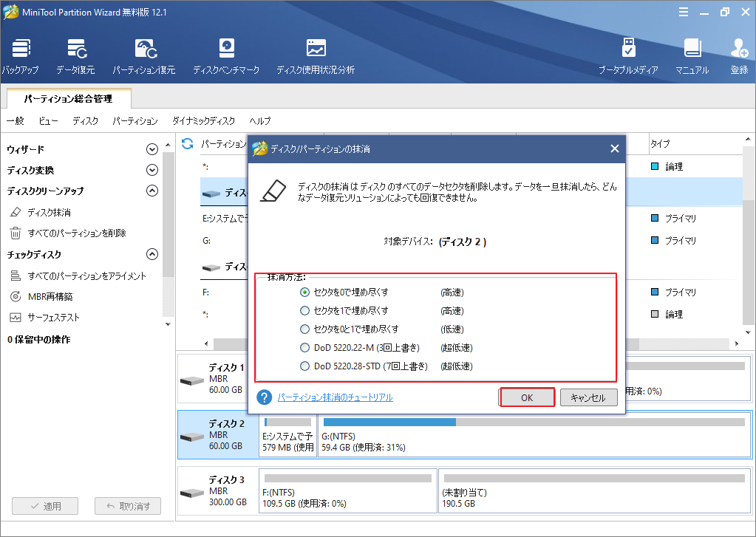Switch to the パーティション総合管理 tab
Image resolution: width=756 pixels, height=537 pixels.
[x=68, y=98]
